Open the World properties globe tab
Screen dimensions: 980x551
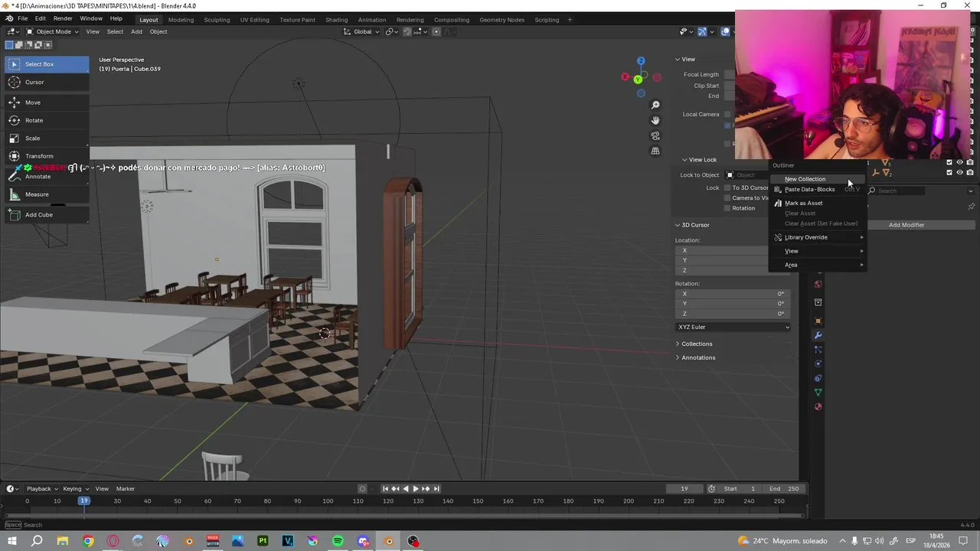tap(818, 284)
